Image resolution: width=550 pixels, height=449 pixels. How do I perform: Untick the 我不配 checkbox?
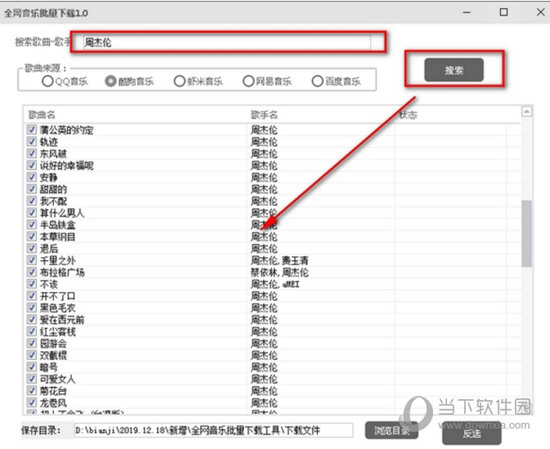32,201
